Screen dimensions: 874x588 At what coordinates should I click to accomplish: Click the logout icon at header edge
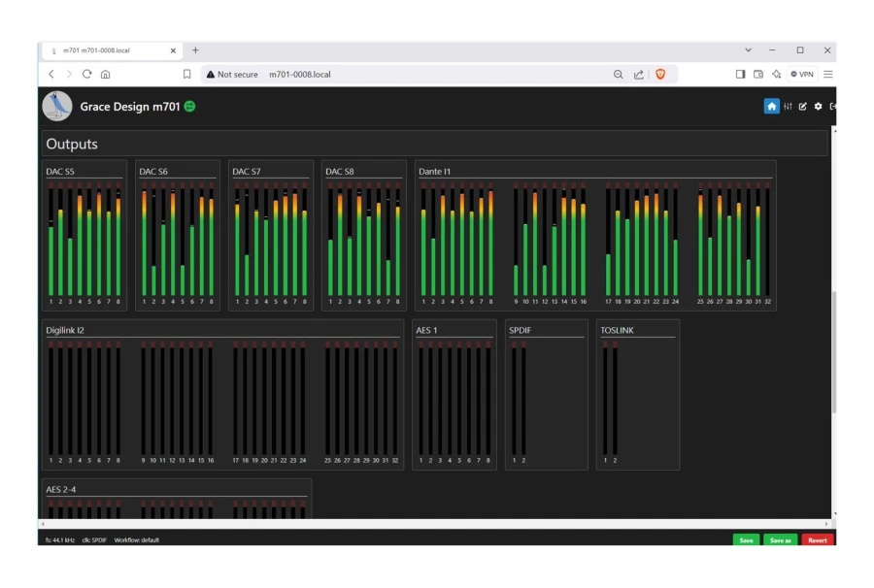click(833, 107)
